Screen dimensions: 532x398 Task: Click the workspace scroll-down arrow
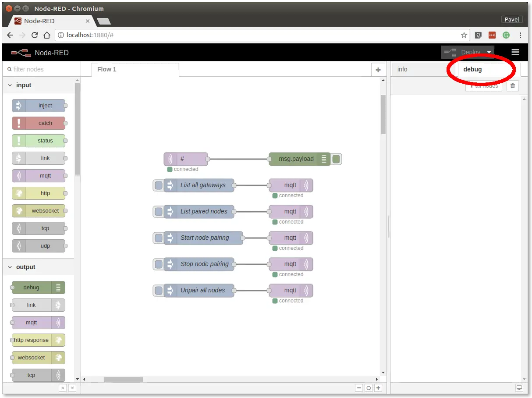[383, 373]
